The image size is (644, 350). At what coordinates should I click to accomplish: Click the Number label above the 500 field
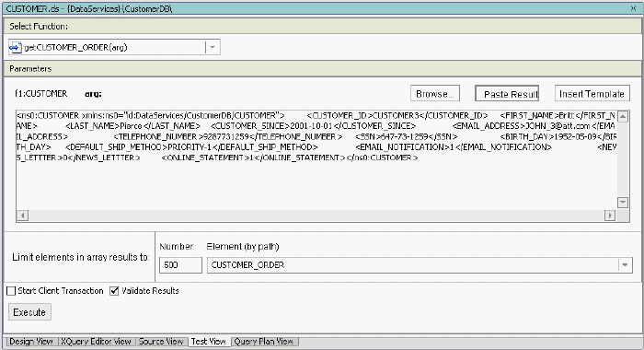pyautogui.click(x=177, y=246)
